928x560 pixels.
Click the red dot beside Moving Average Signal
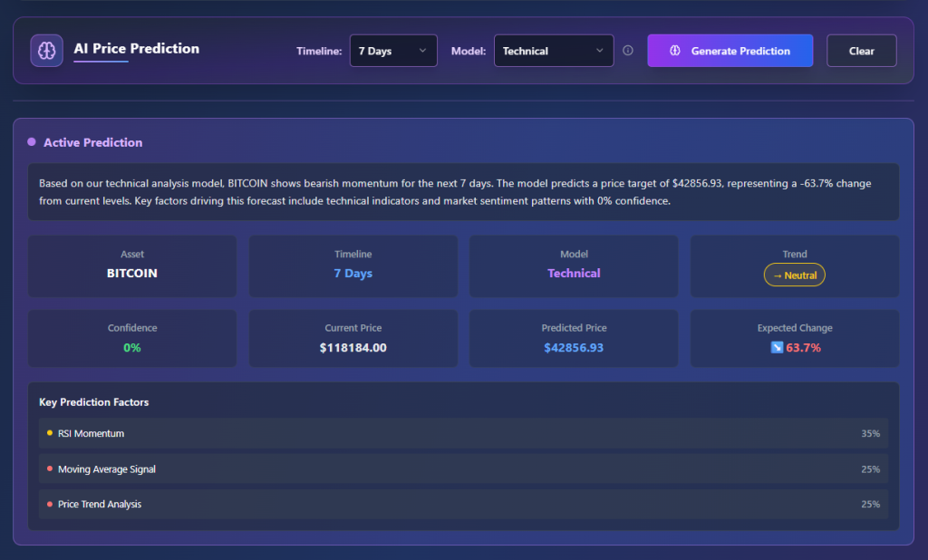click(49, 469)
